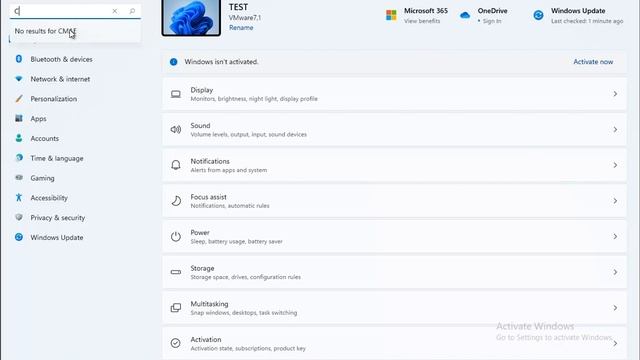This screenshot has height=360, width=640.
Task: Click the Windows Update sync icon at top
Action: click(x=538, y=16)
